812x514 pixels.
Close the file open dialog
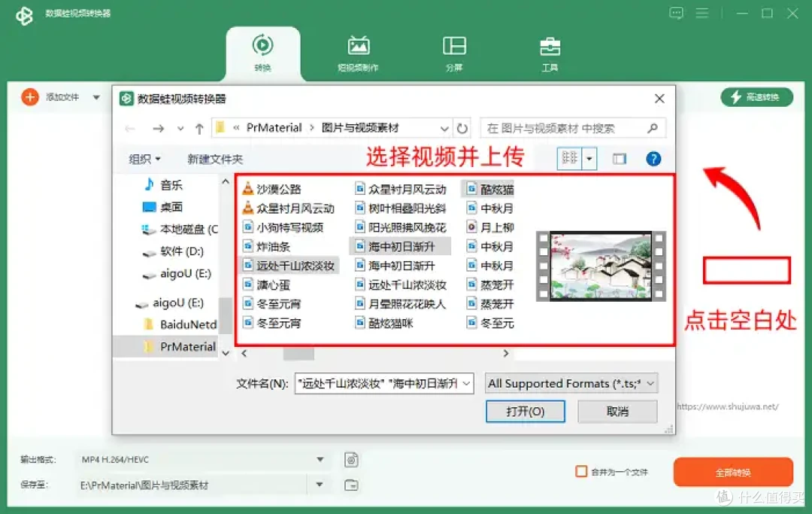point(659,99)
